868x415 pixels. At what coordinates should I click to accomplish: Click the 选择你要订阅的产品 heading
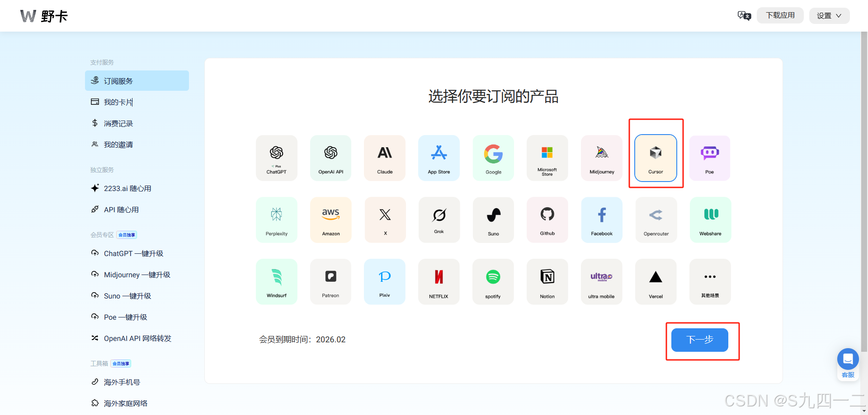[493, 96]
